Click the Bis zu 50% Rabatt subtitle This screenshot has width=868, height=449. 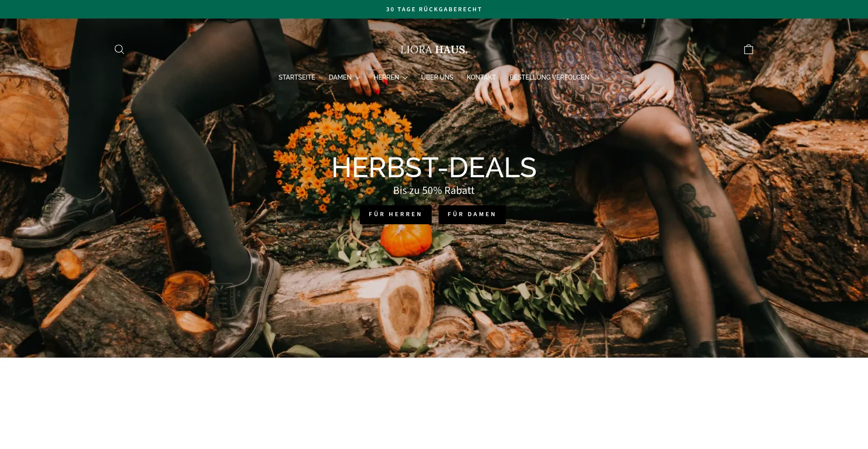click(434, 190)
